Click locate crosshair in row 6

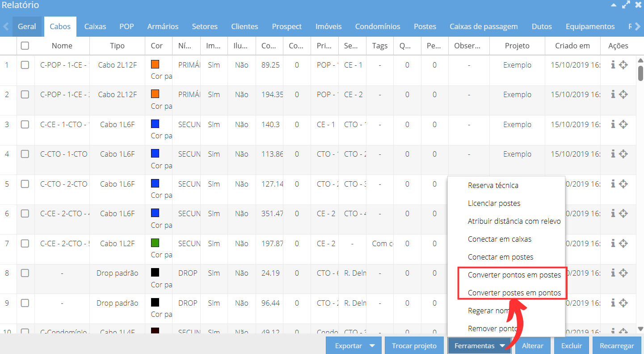point(623,213)
